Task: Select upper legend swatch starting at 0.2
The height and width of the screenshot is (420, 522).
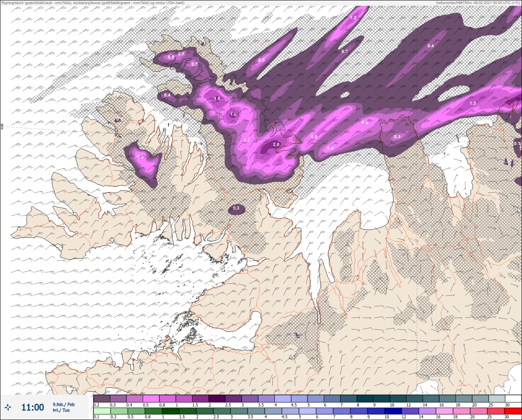Action: click(102, 398)
